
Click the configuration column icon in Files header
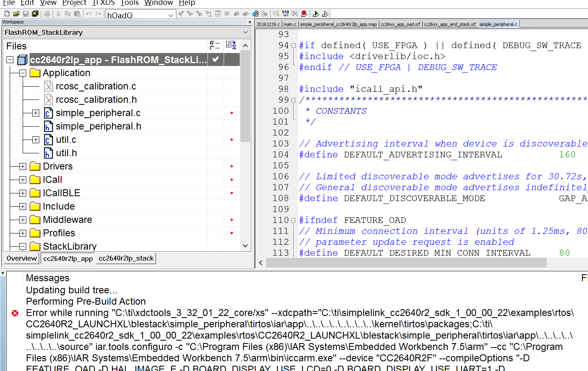pyautogui.click(x=215, y=45)
